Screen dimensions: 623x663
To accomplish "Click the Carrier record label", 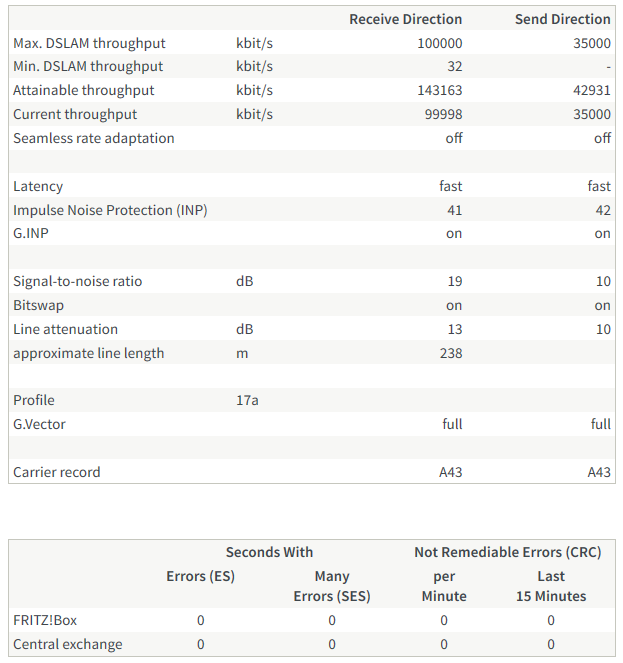I will click(x=56, y=472).
